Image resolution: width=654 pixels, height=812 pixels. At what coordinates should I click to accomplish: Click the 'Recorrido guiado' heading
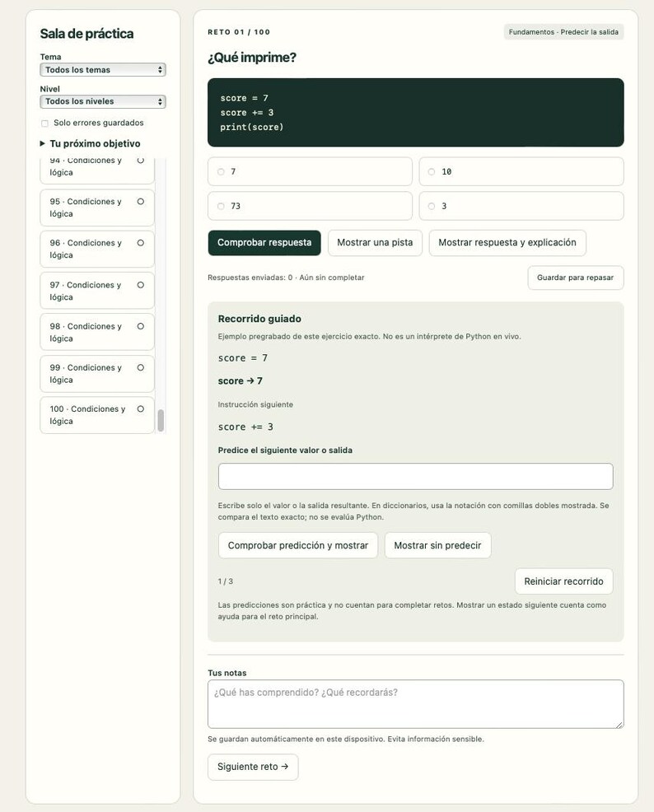[x=259, y=319]
